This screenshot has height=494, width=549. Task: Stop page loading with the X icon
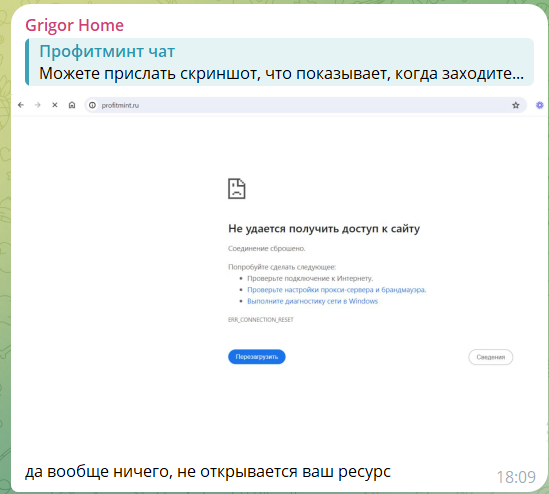coord(55,105)
